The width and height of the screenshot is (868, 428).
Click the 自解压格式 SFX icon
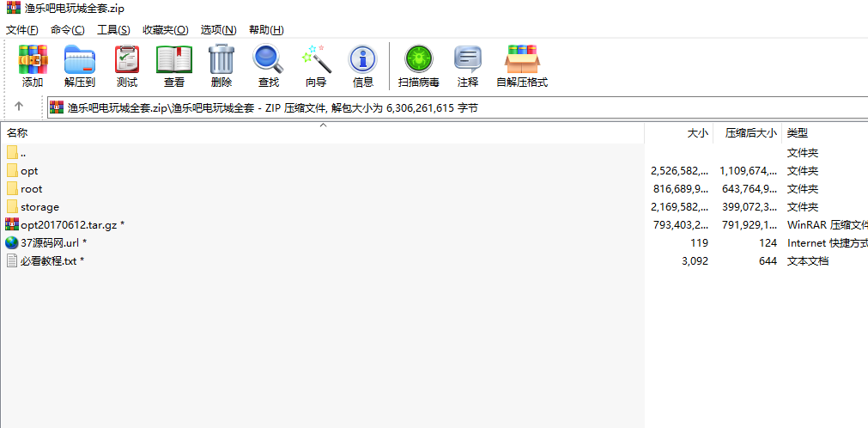pyautogui.click(x=522, y=59)
